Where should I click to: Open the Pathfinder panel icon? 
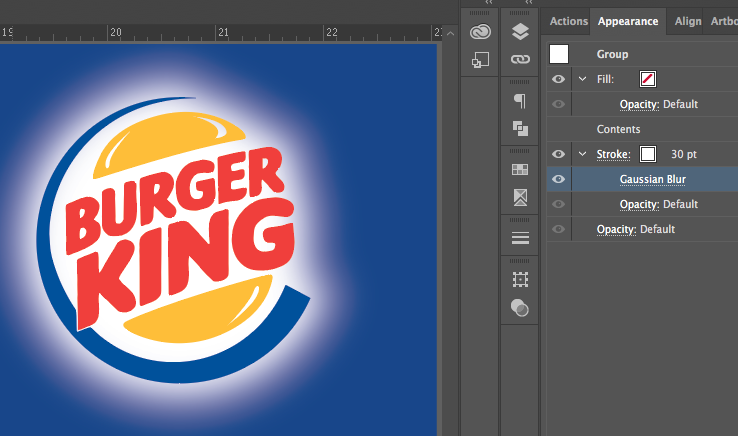tap(520, 129)
